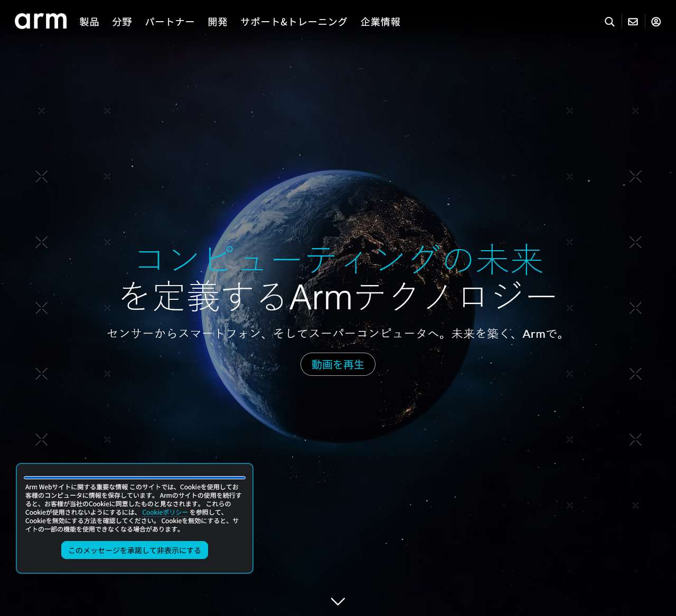Open the パートナー menu
The height and width of the screenshot is (616, 676).
tap(170, 22)
